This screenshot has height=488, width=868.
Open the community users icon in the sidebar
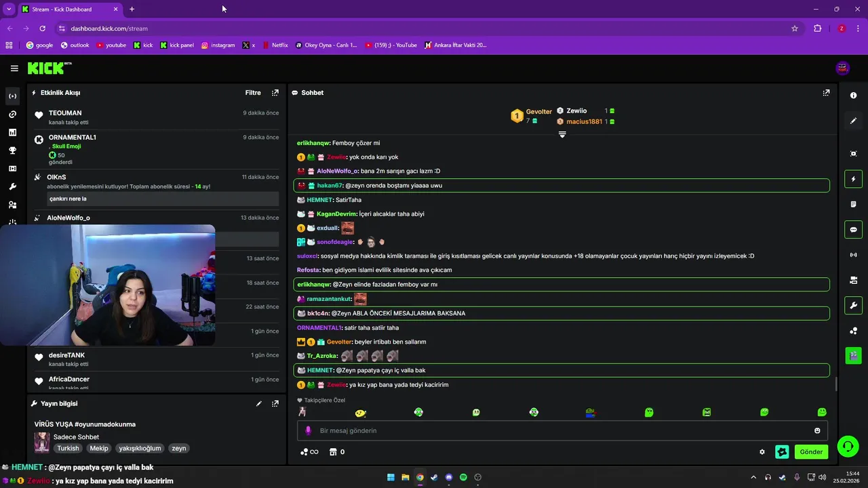pos(12,205)
